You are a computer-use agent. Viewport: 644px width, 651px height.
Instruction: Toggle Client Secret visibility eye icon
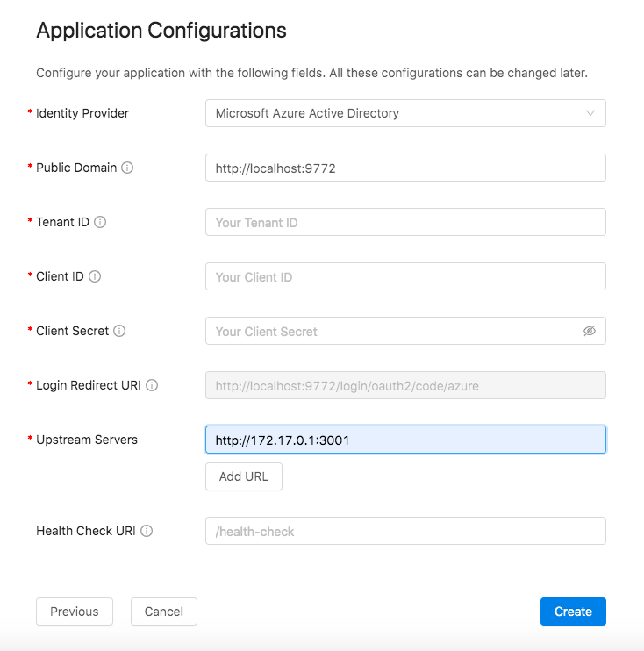click(x=590, y=331)
